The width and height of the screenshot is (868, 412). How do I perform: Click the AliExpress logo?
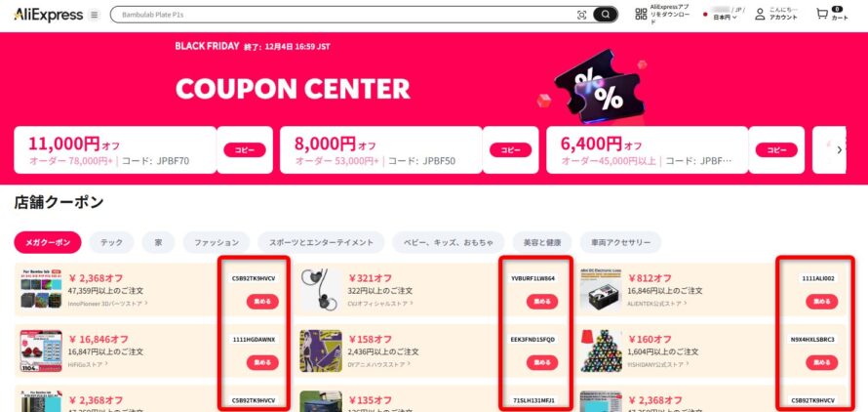tap(48, 15)
